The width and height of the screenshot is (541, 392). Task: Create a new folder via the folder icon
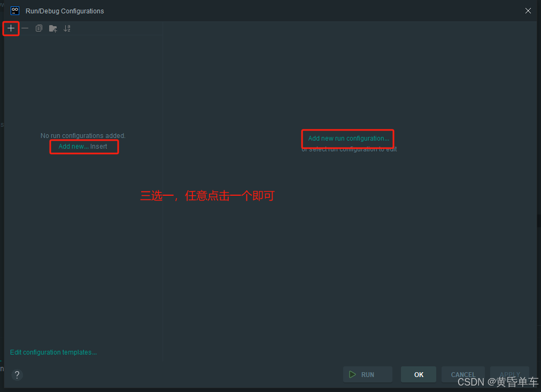[52, 28]
